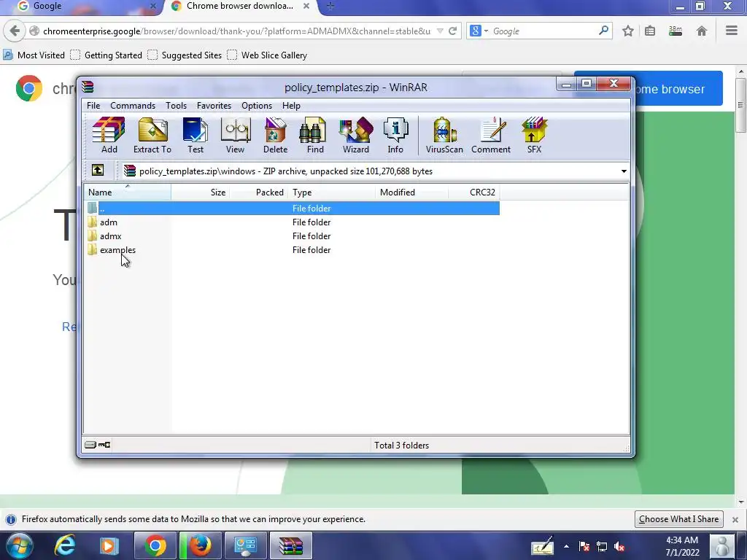
Task: Click the Comment toolbar icon
Action: click(491, 135)
